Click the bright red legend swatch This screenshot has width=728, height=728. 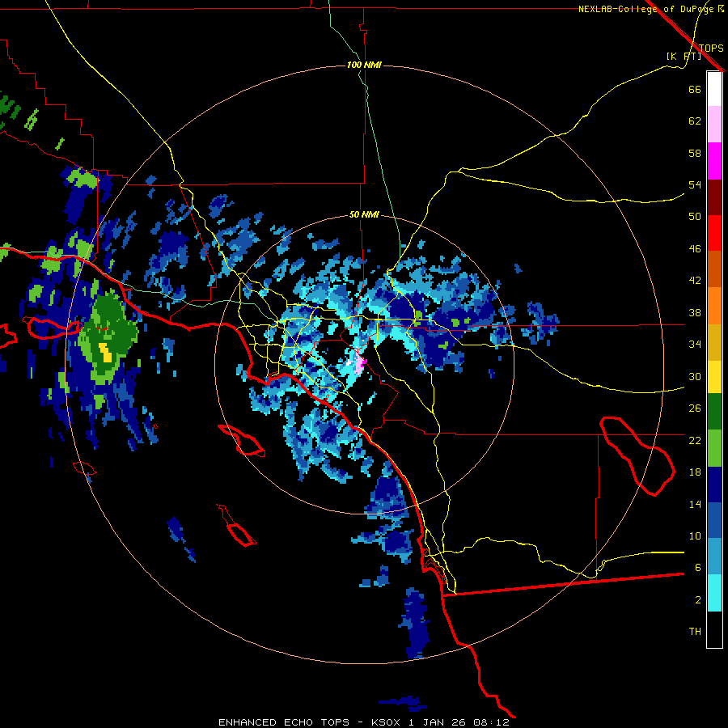[x=714, y=233]
